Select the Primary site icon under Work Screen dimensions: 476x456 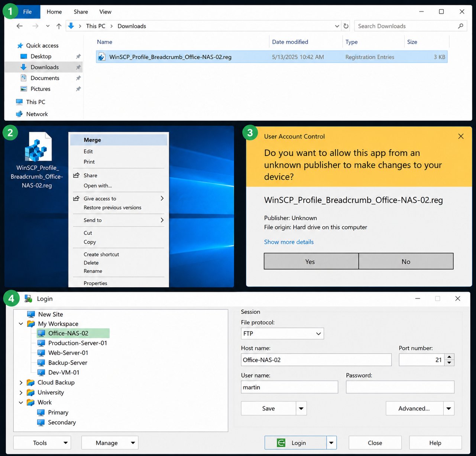click(41, 413)
